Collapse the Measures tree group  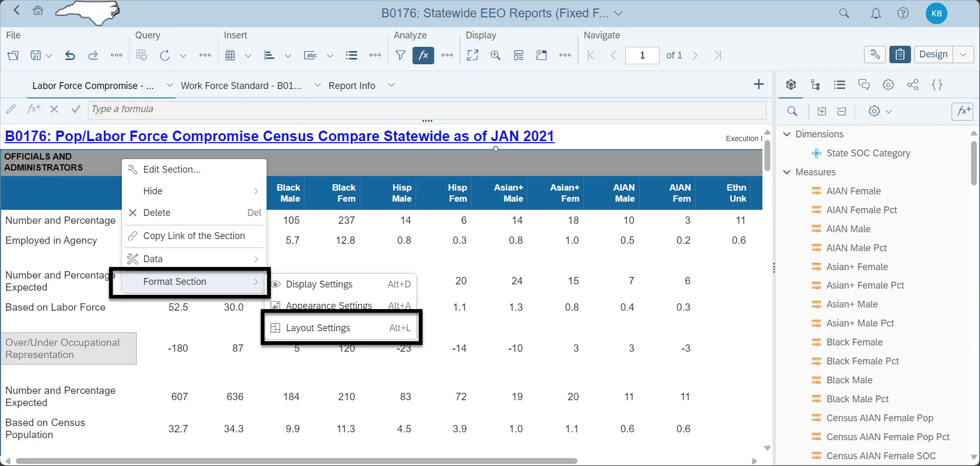coord(787,172)
